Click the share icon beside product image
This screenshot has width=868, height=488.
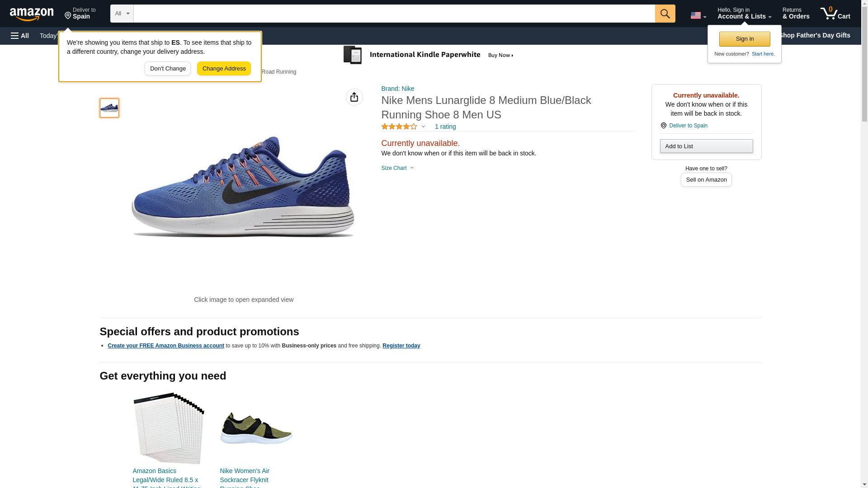coord(354,97)
